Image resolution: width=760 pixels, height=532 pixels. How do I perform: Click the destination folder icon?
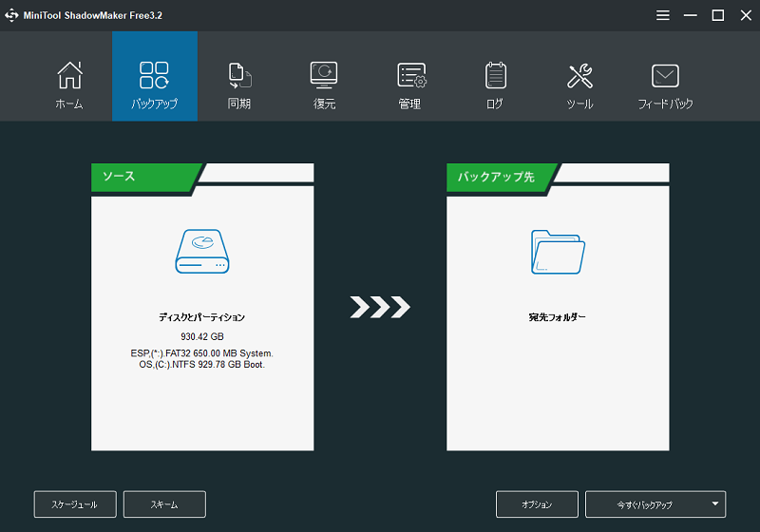click(x=558, y=252)
